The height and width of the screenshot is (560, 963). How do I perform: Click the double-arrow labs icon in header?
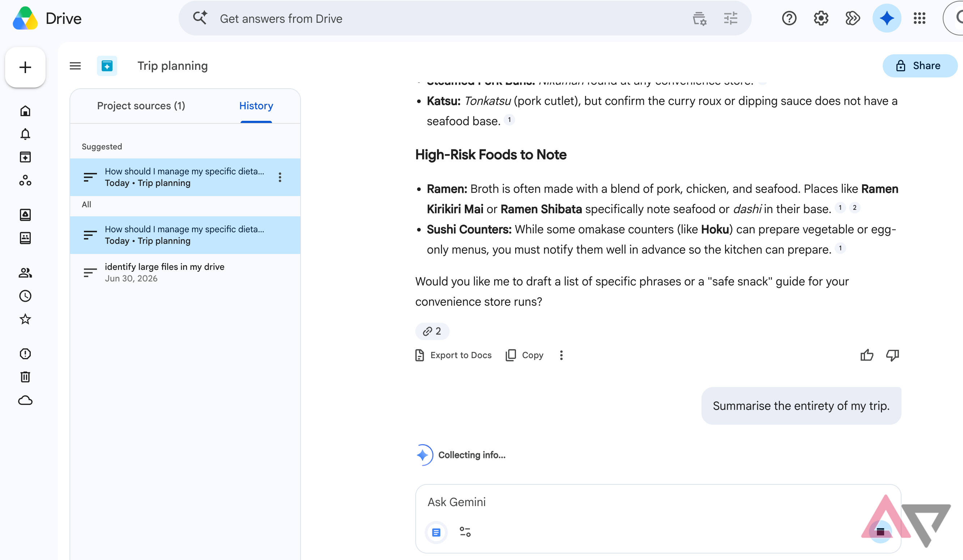point(853,18)
